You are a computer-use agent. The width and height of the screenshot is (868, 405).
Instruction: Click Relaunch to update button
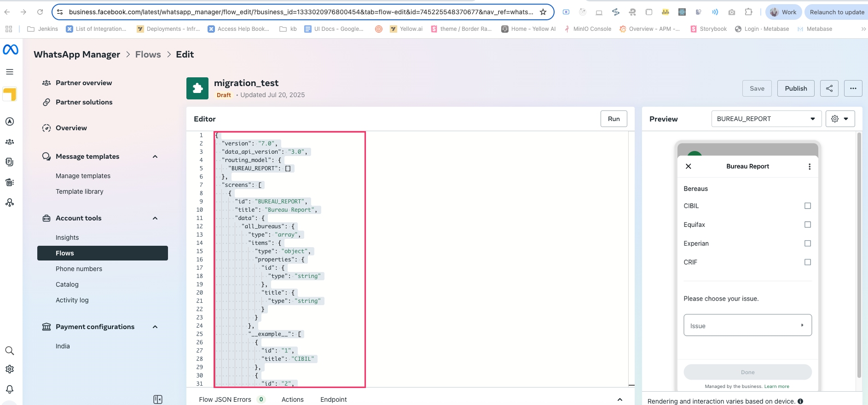coord(837,12)
